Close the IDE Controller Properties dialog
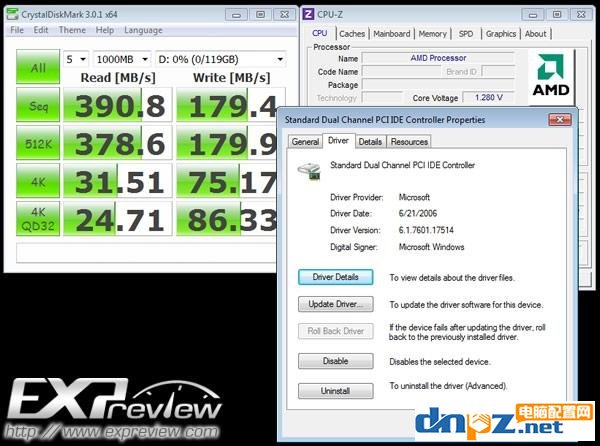This screenshot has height=446, width=600. [x=560, y=120]
